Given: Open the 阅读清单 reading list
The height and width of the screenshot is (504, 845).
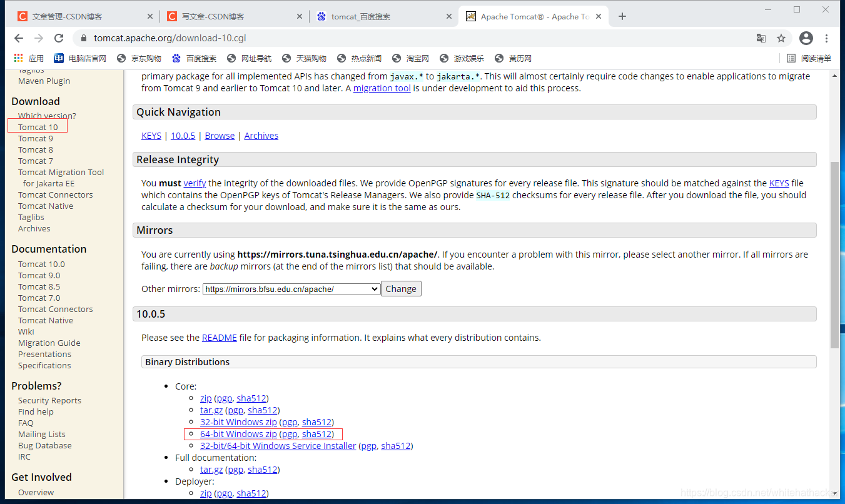Looking at the screenshot, I should [809, 58].
